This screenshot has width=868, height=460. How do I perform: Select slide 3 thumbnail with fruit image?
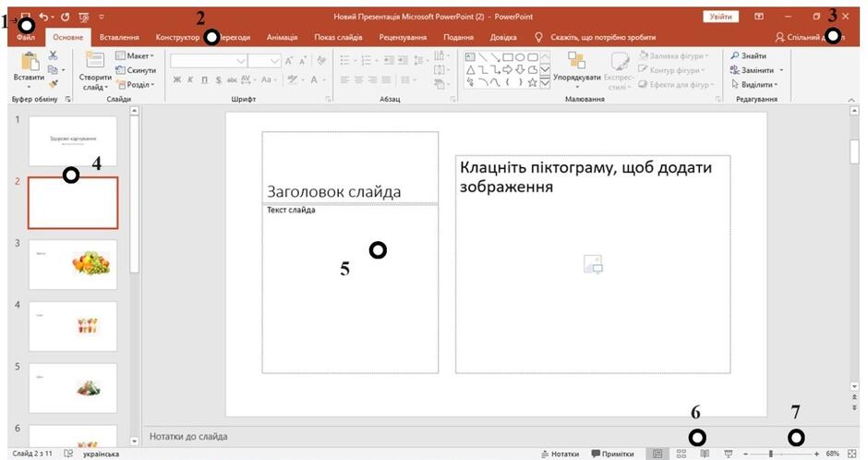[73, 264]
